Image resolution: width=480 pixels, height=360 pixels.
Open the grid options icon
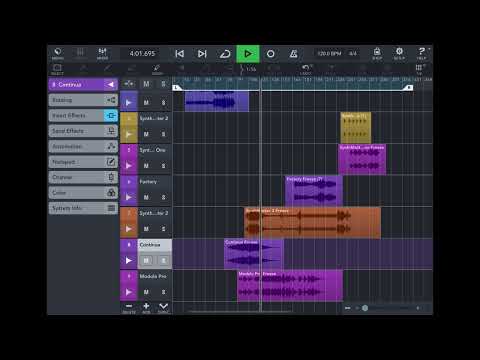tap(419, 69)
